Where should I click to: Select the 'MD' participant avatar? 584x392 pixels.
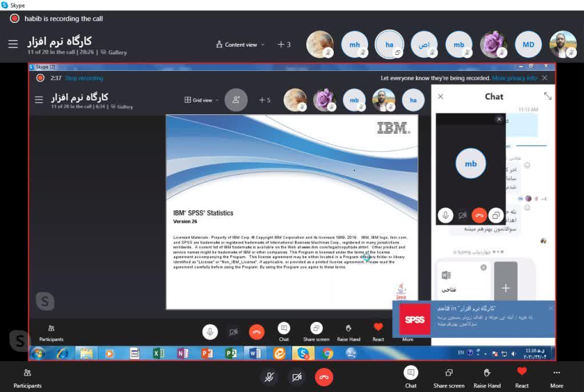click(x=528, y=45)
